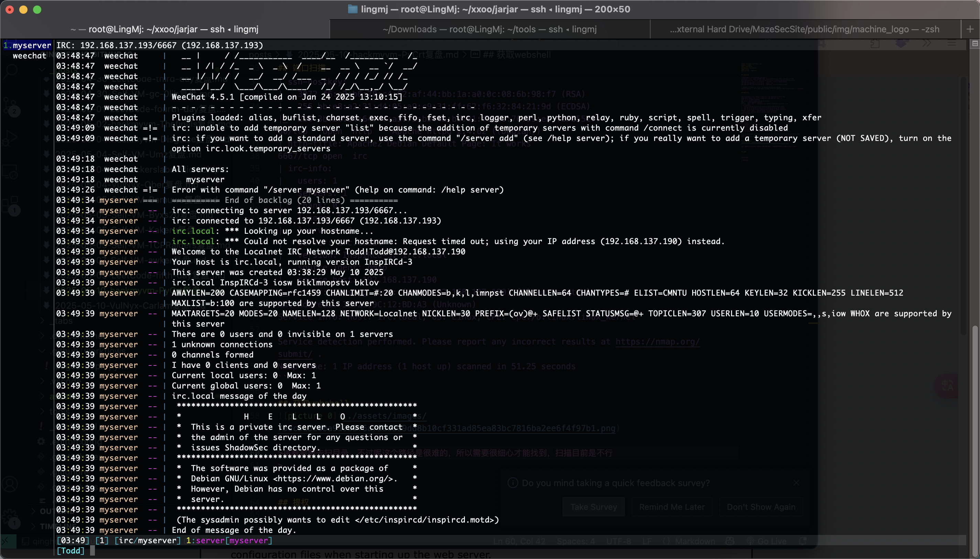The width and height of the screenshot is (980, 559).
Task: Switch to the machine_logo -zsh tab
Action: pos(805,29)
